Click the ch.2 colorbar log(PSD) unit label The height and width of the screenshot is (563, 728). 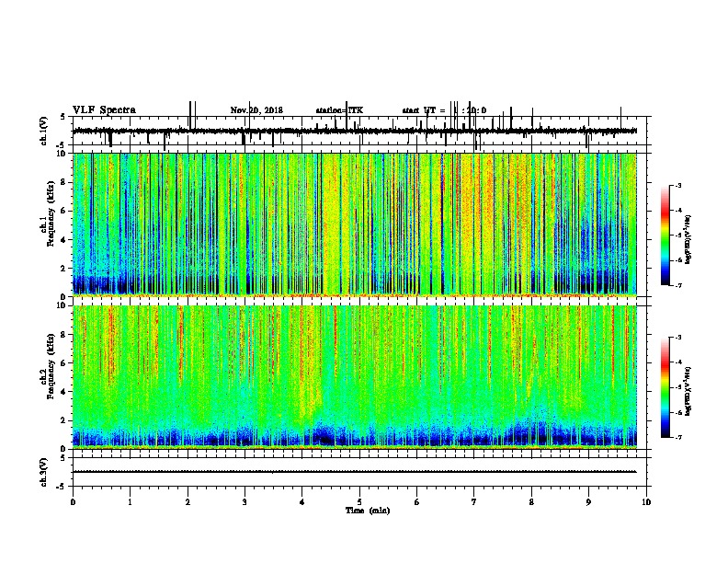[688, 391]
